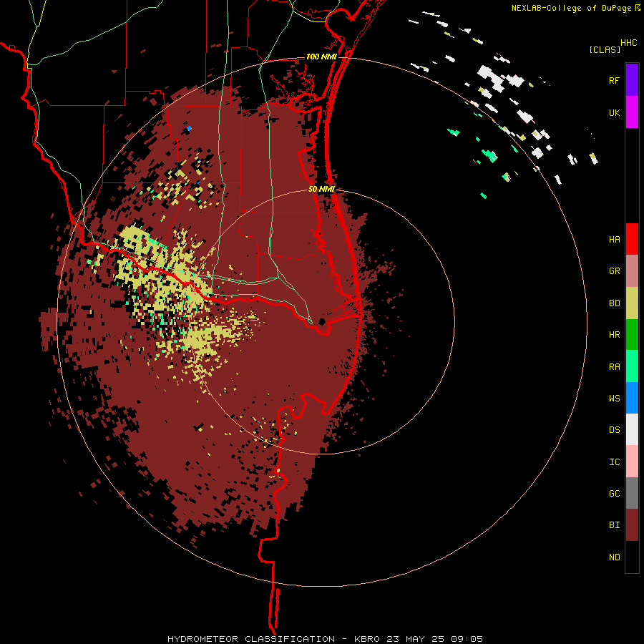This screenshot has height=644, width=644.
Task: Click the brown BI legend swatch
Action: coord(632,525)
